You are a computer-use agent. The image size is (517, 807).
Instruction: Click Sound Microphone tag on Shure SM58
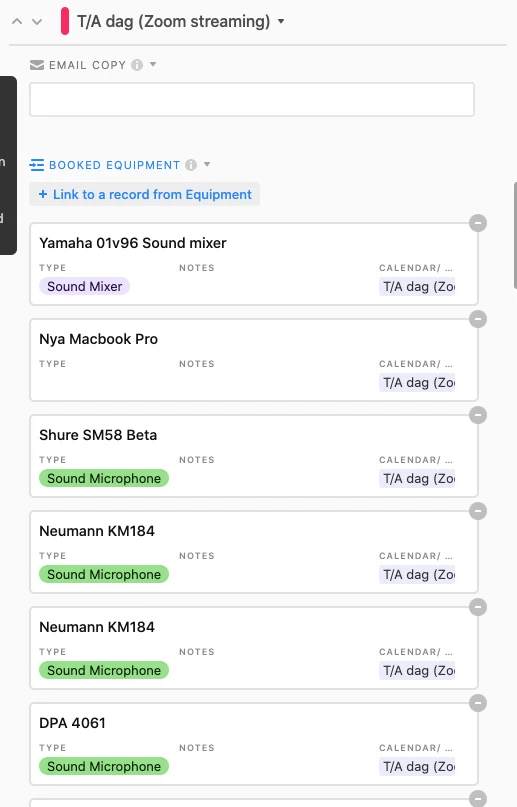104,478
